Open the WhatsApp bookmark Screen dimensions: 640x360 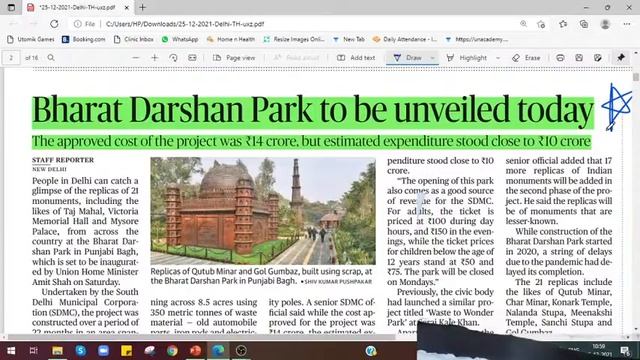pyautogui.click(x=180, y=39)
